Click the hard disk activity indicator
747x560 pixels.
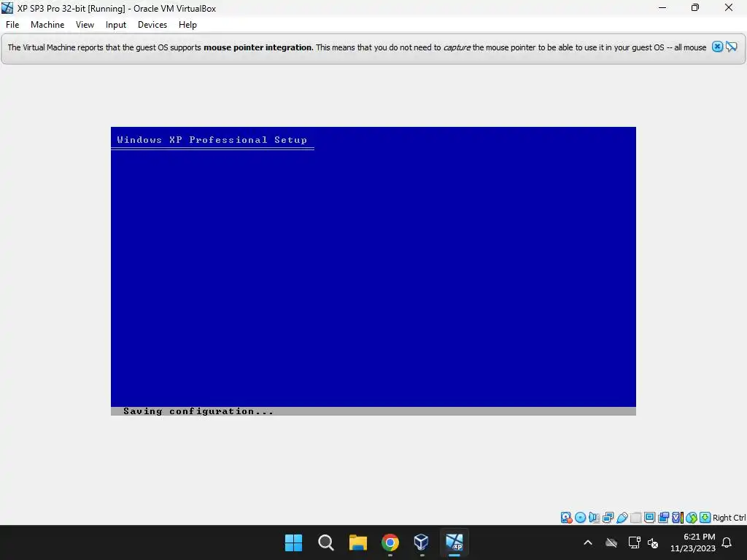tap(566, 518)
